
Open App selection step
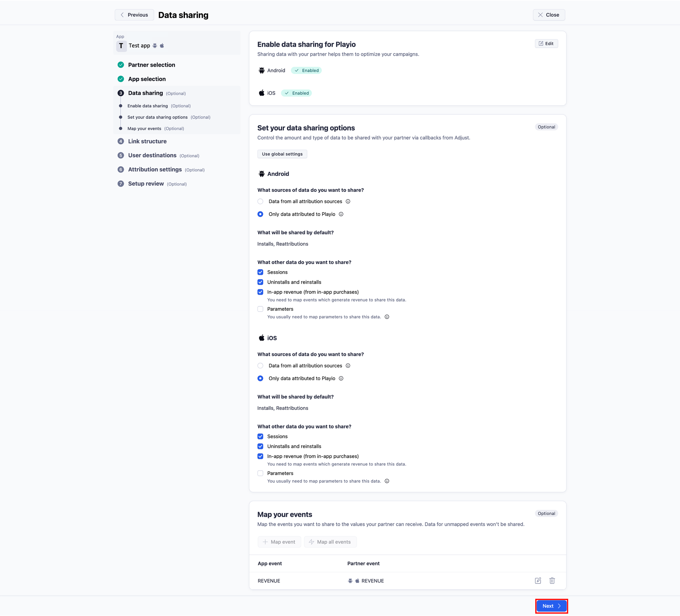pyautogui.click(x=147, y=79)
